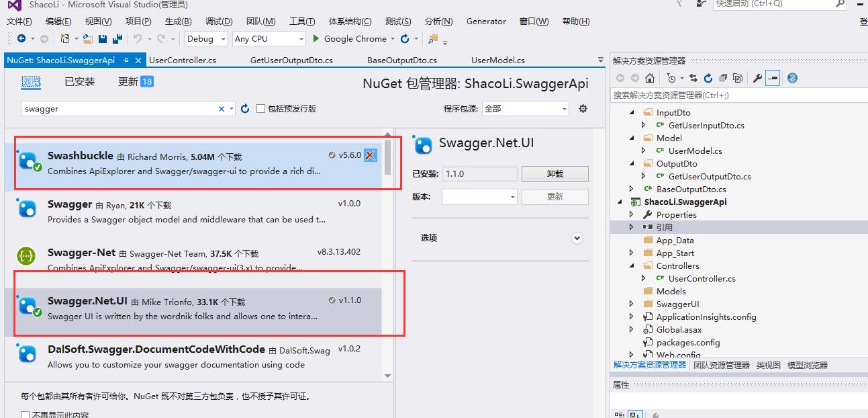Click Solution Explorer Home icon
The height and width of the screenshot is (418, 868).
point(649,78)
